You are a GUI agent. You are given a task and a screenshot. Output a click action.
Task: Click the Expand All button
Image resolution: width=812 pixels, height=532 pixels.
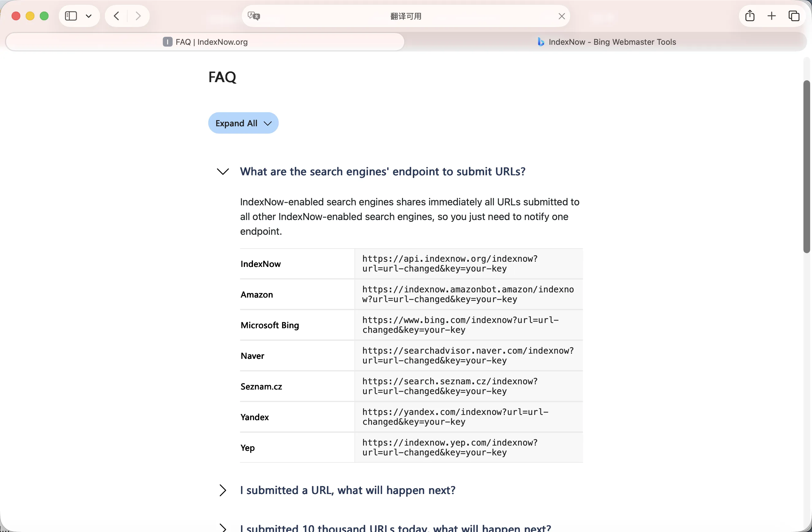[243, 123]
